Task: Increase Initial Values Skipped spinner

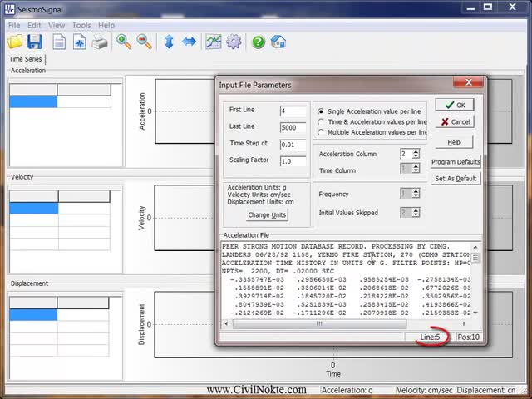Action: point(416,210)
